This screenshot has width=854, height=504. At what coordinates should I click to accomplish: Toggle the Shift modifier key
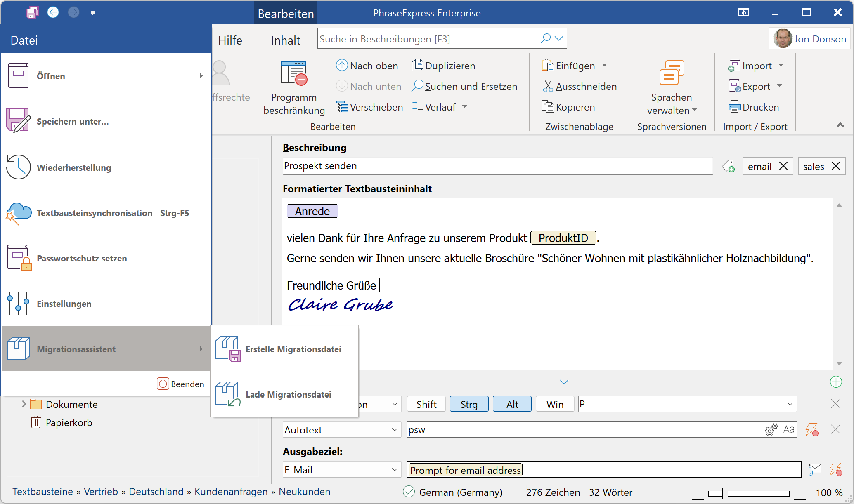pyautogui.click(x=426, y=404)
